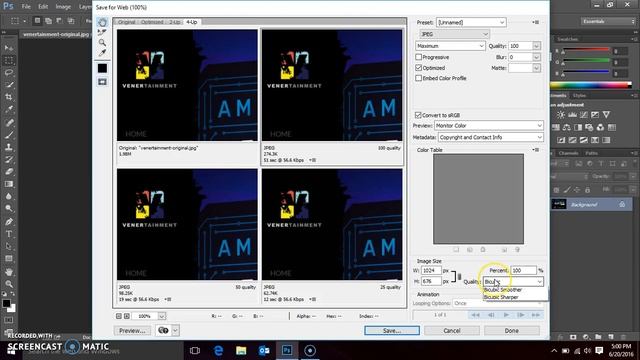Open the Photoshop Edit menu

pyautogui.click(x=43, y=7)
